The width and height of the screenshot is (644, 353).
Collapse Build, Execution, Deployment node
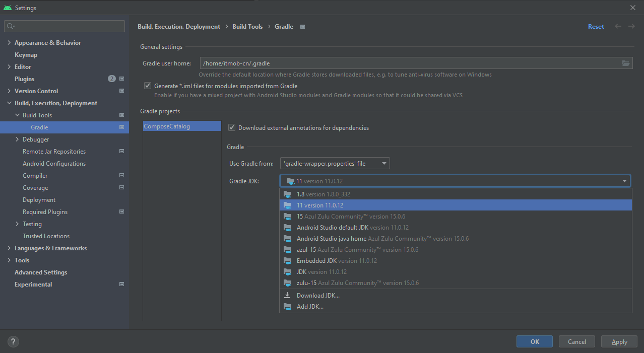[x=9, y=103]
